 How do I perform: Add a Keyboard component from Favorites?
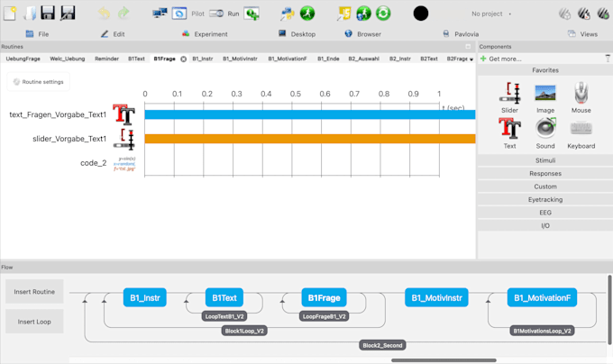pyautogui.click(x=581, y=133)
